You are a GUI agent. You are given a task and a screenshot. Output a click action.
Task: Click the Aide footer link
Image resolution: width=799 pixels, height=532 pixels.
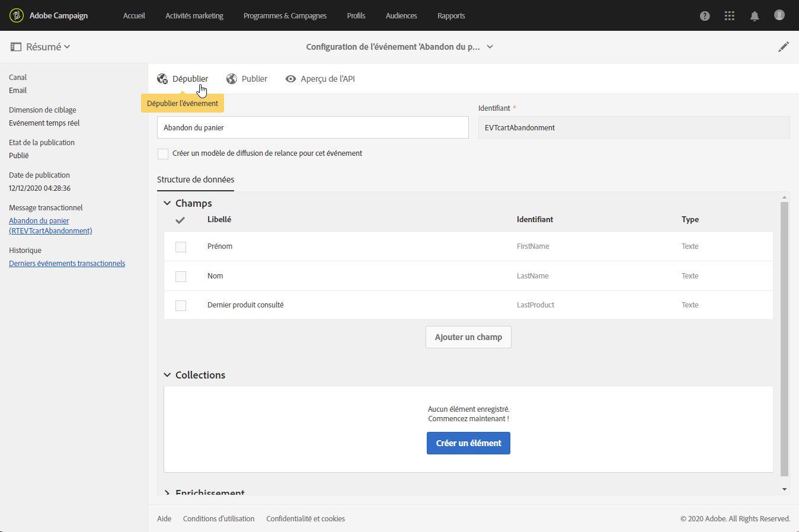pyautogui.click(x=164, y=519)
